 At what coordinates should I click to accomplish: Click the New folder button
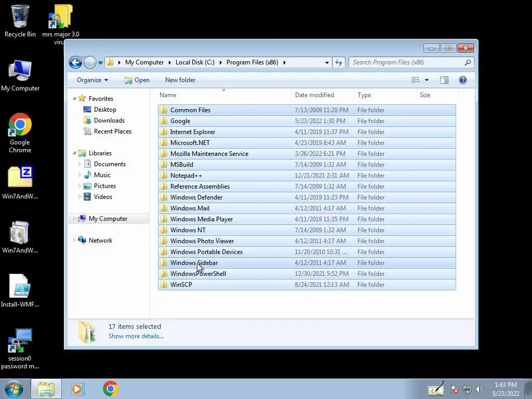point(180,80)
